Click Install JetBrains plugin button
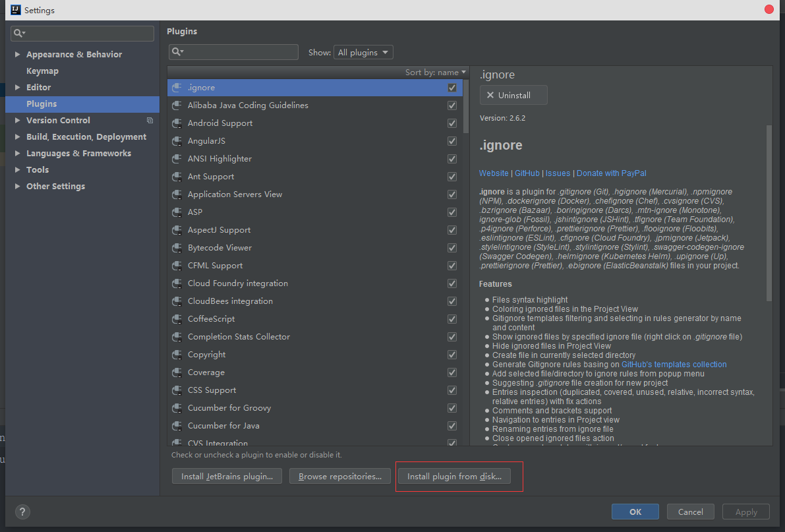The image size is (785, 532). pos(227,477)
